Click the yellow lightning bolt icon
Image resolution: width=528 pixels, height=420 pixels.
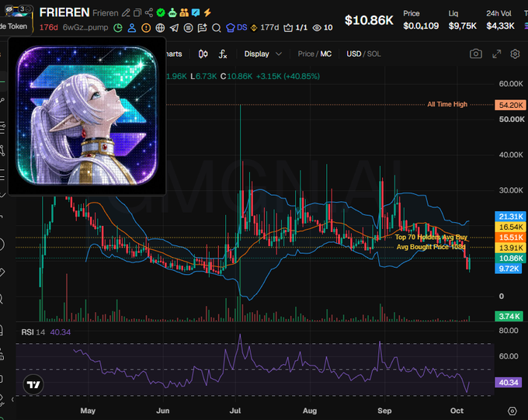207,12
